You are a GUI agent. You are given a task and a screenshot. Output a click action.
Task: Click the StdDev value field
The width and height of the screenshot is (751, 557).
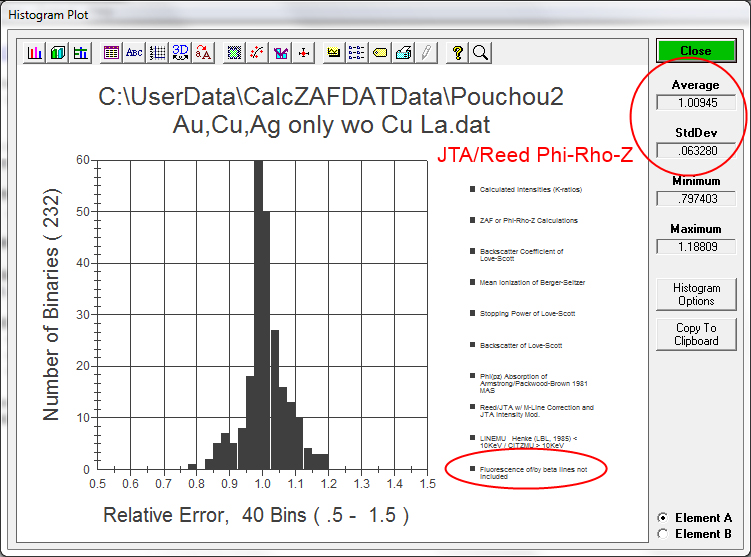[696, 150]
